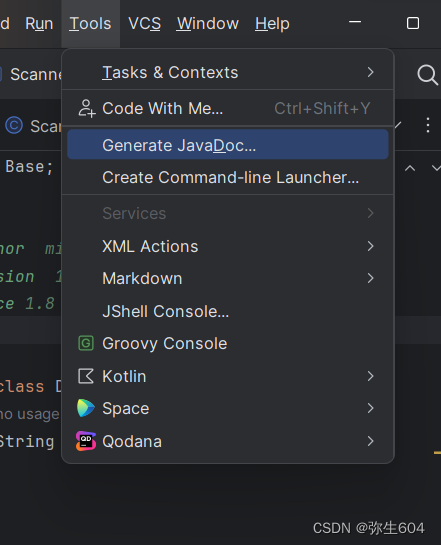
Task: Open the Help menu
Action: (272, 24)
